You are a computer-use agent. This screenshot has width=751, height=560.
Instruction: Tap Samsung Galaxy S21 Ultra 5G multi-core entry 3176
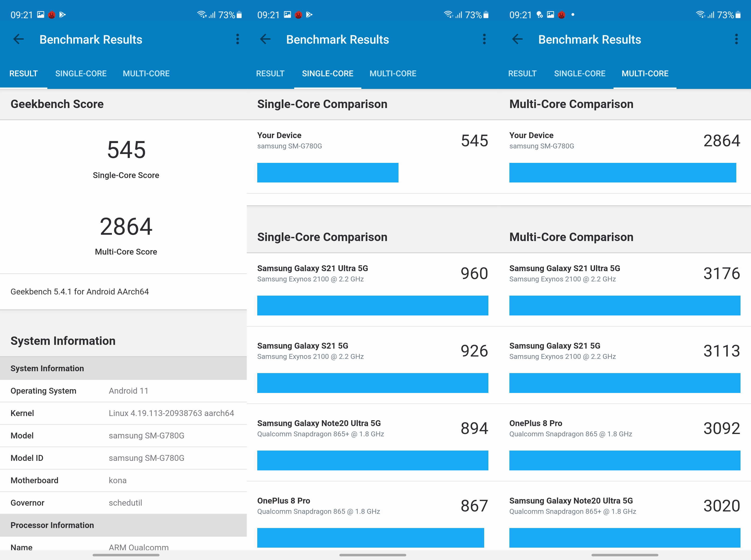(625, 290)
